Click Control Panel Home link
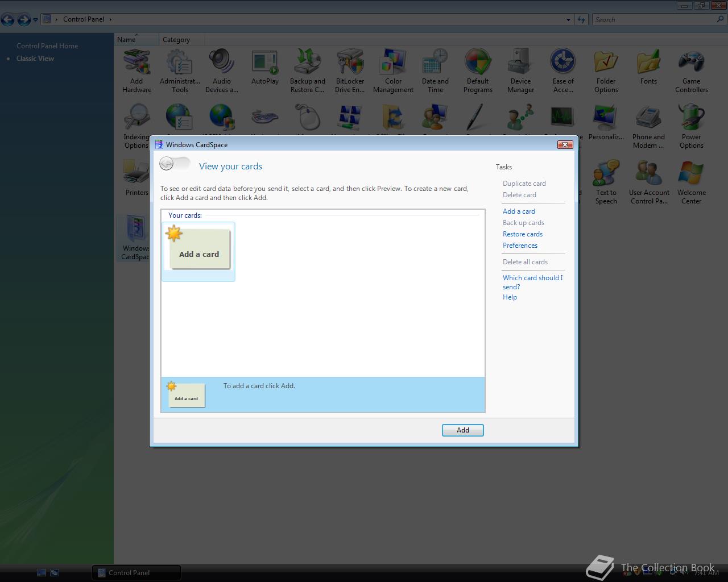Screen dimensions: 728x582 [47, 46]
